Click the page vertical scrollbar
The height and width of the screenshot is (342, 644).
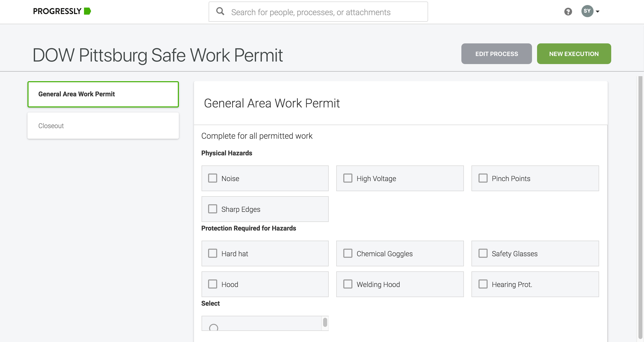(640, 207)
